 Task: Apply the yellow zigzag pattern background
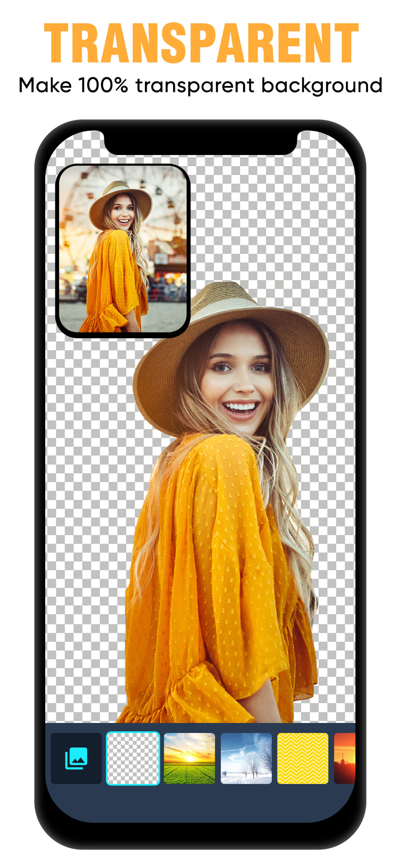point(303,758)
